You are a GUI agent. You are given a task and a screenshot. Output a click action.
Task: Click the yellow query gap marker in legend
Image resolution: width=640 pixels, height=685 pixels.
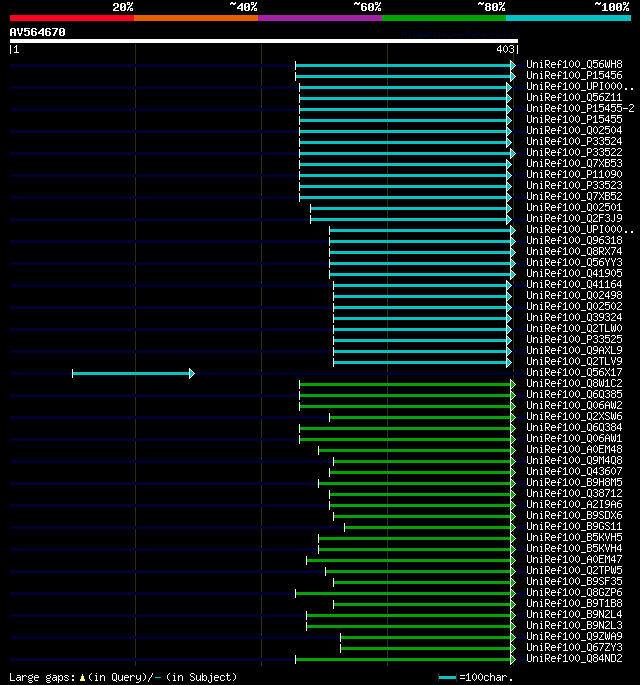click(x=82, y=678)
